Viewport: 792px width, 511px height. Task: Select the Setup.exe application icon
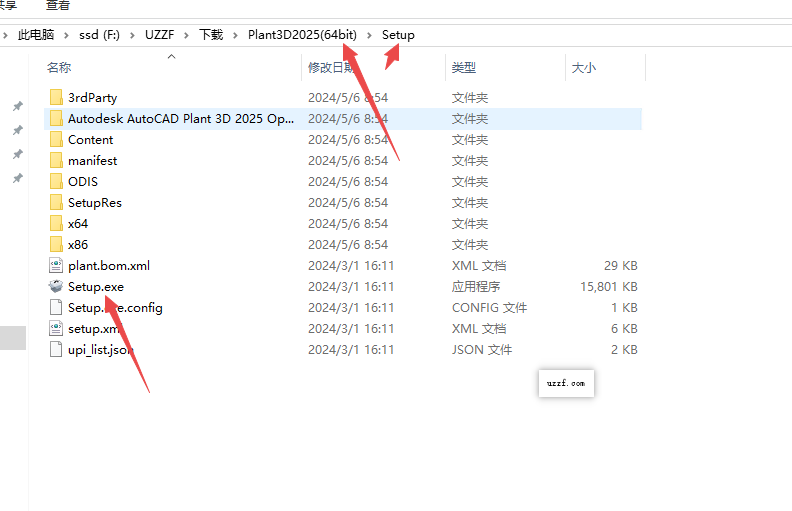[x=56, y=286]
